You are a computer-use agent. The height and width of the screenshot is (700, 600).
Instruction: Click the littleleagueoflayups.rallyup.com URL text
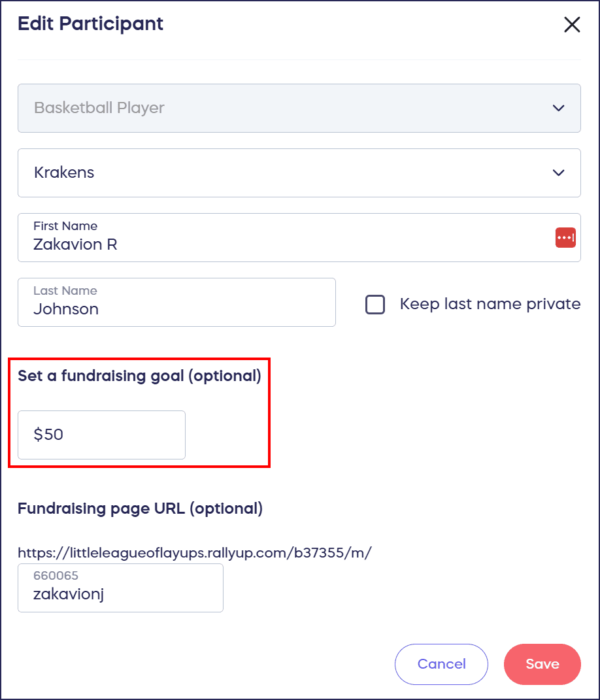click(x=195, y=553)
